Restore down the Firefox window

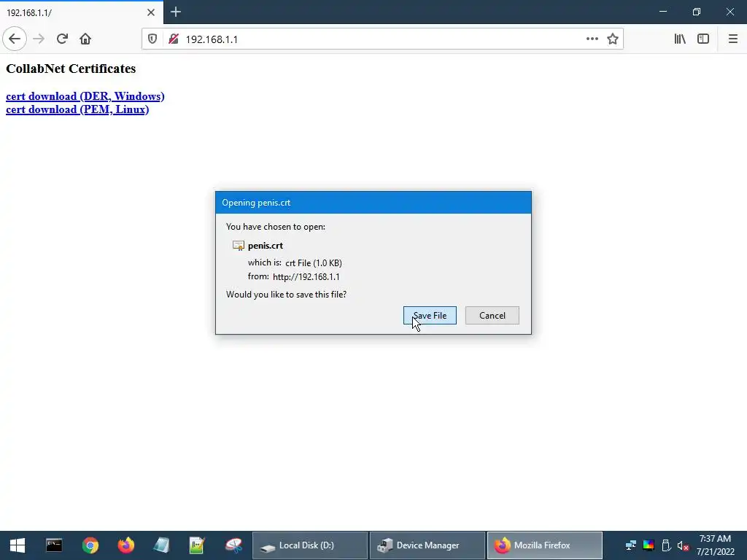point(697,12)
